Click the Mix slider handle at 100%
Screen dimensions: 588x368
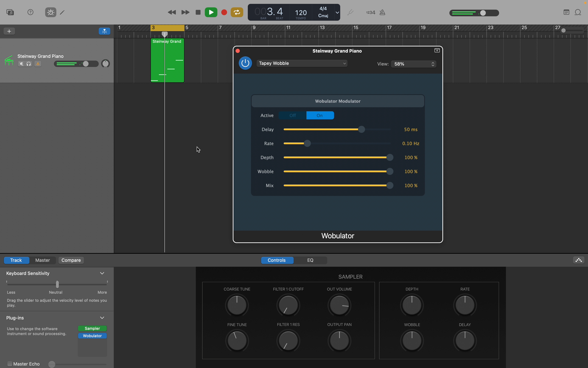(x=390, y=185)
